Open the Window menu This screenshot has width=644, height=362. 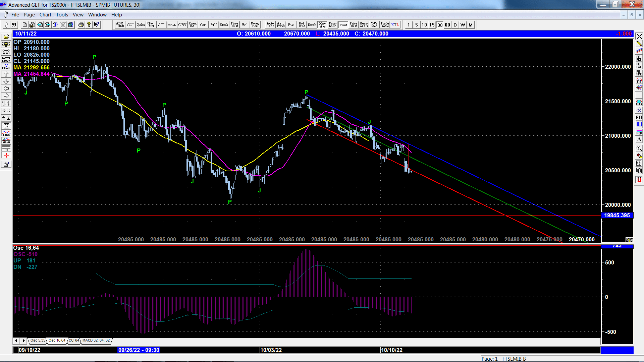point(97,15)
